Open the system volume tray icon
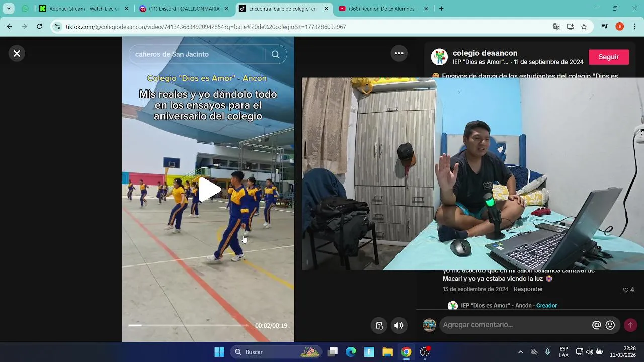 589,352
